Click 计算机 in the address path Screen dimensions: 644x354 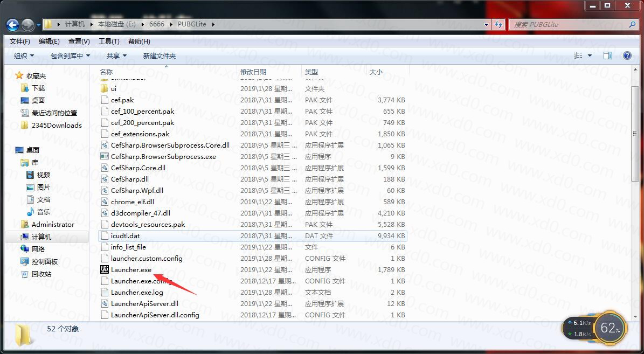75,24
